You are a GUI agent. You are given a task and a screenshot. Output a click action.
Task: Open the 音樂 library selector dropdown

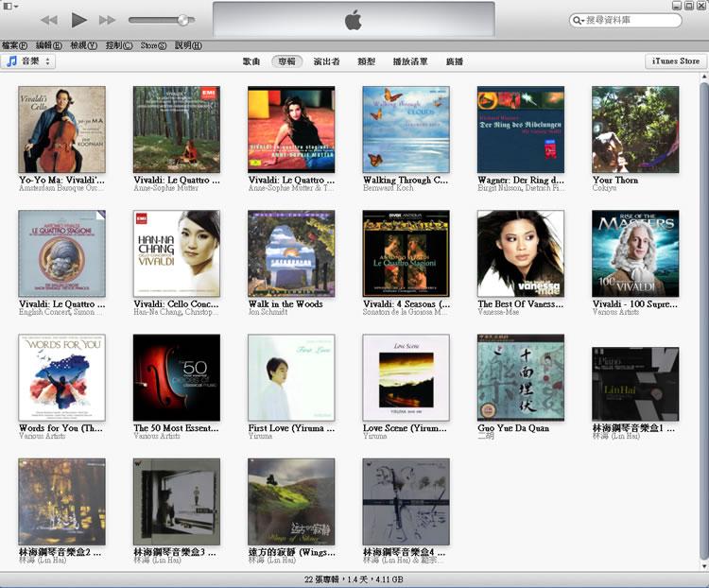click(28, 61)
